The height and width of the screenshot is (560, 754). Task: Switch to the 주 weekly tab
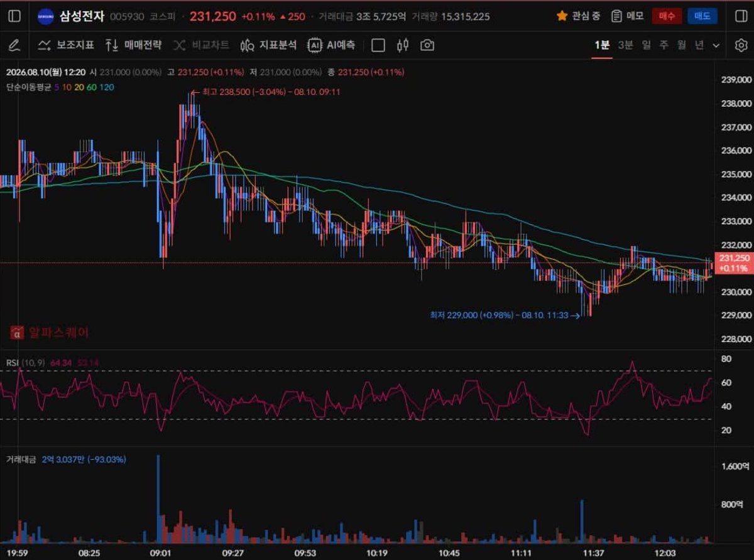(664, 45)
